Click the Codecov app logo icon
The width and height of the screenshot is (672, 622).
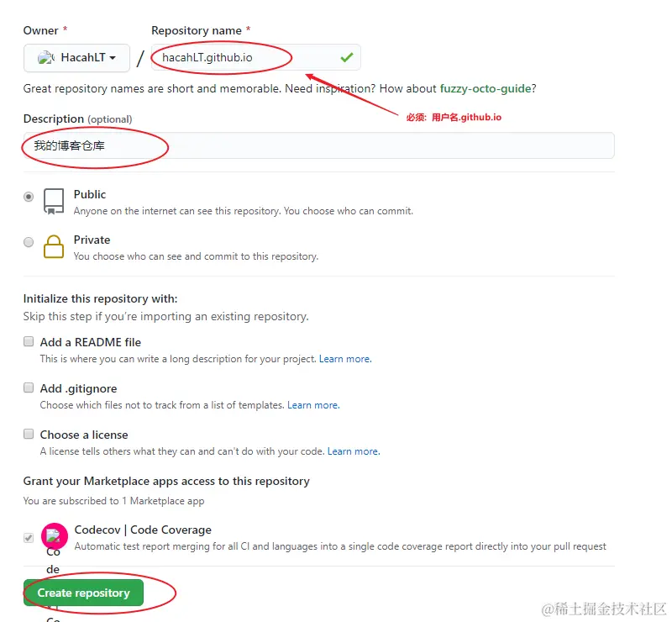[x=54, y=536]
